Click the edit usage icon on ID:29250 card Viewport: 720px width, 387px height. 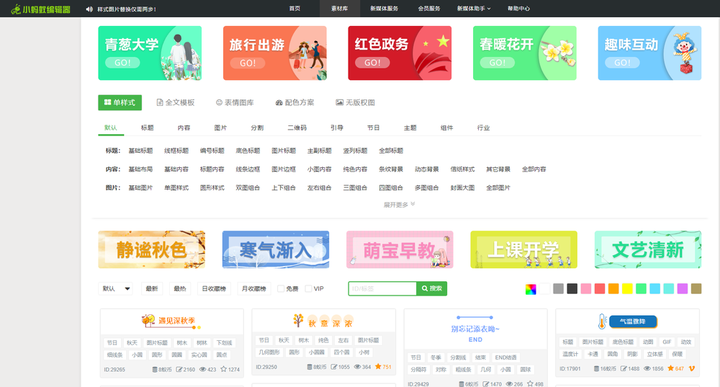334,367
